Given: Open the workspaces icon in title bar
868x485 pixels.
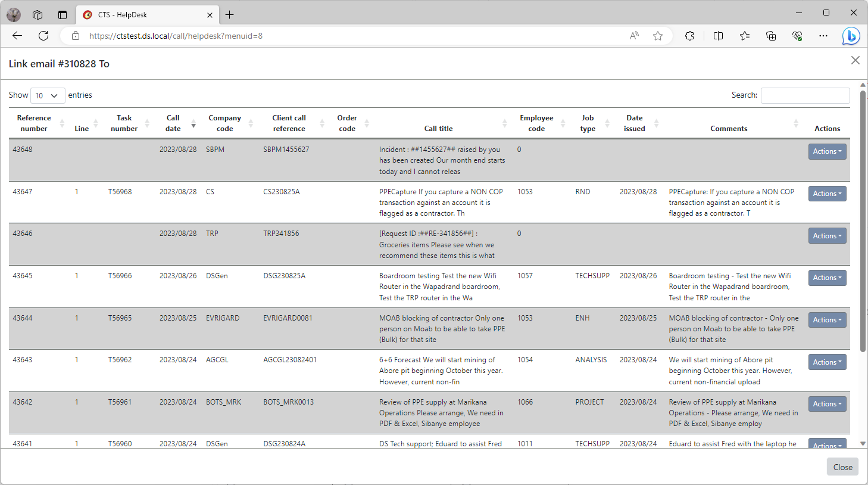Looking at the screenshot, I should [38, 15].
